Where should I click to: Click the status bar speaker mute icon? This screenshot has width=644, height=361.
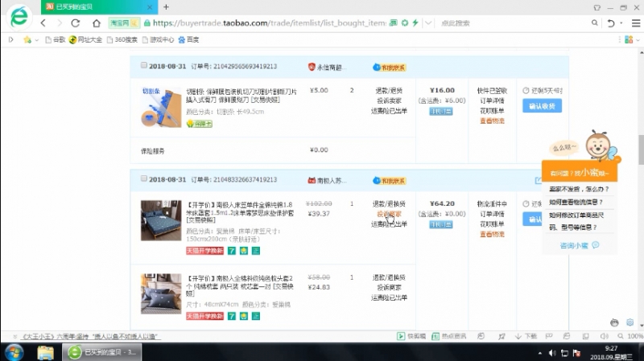click(605, 336)
